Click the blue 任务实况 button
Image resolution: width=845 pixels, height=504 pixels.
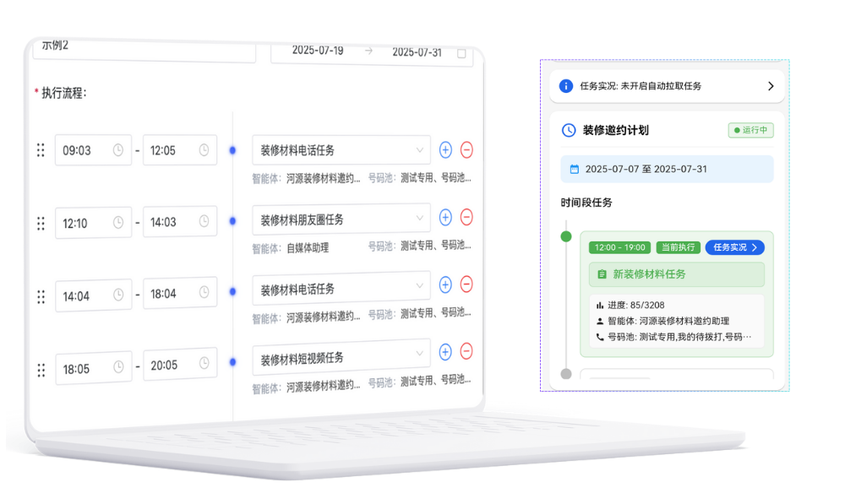[x=734, y=247]
